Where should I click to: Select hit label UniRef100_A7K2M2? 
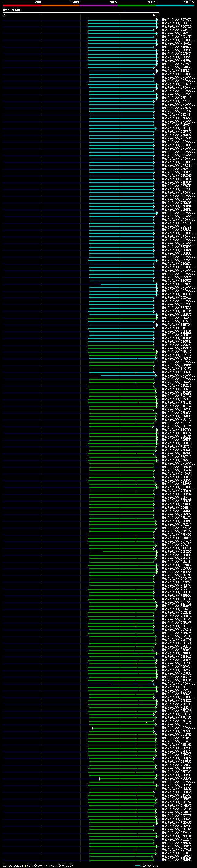[177, 402]
